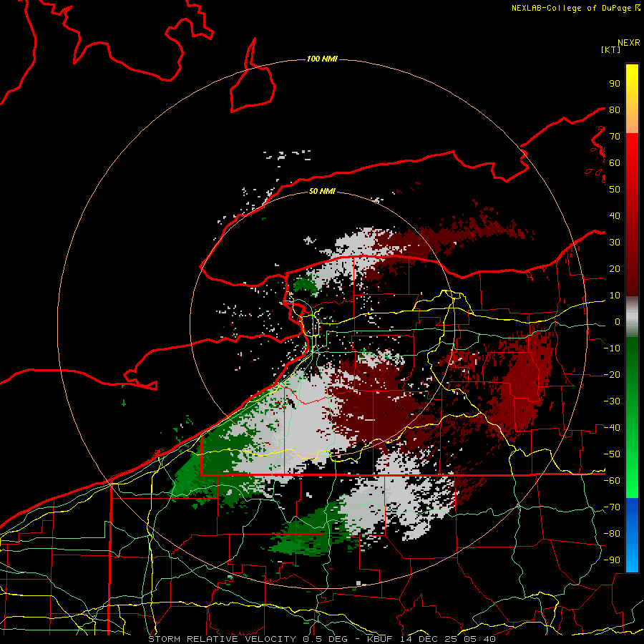Click the -40 value on velocity scale
Image resolution: width=644 pixels, height=644 pixels.
[x=612, y=428]
